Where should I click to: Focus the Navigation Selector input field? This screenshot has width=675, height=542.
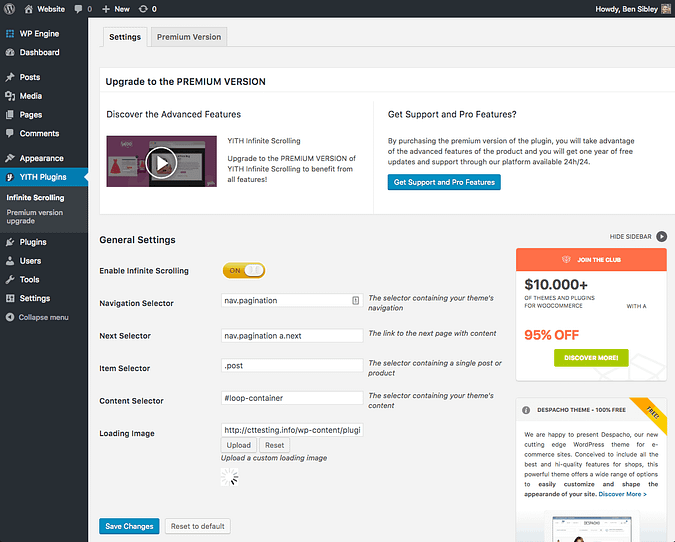tap(292, 300)
